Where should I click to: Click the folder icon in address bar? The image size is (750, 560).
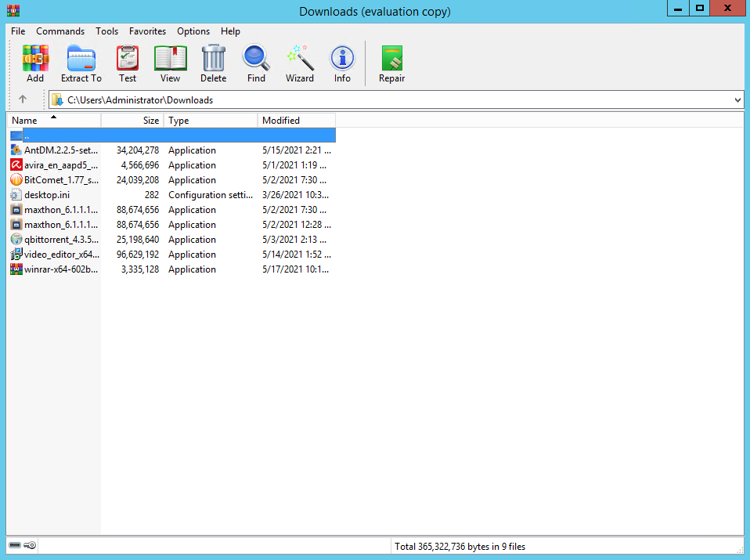(57, 99)
